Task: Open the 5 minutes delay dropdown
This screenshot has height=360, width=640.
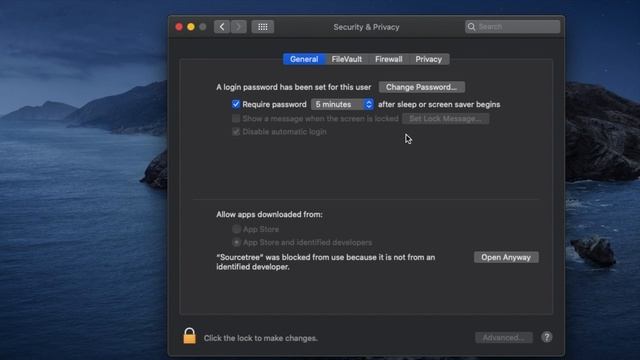Action: pyautogui.click(x=342, y=104)
